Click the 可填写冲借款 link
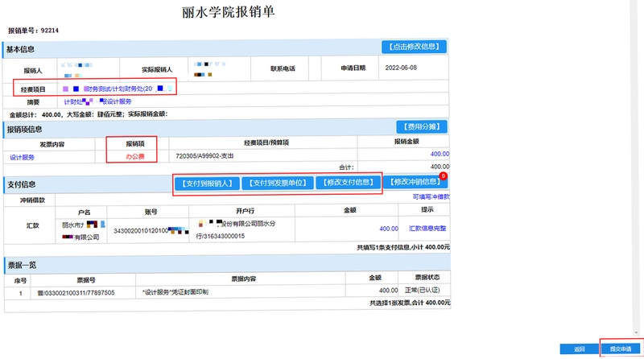The height and width of the screenshot is (359, 644). (431, 196)
